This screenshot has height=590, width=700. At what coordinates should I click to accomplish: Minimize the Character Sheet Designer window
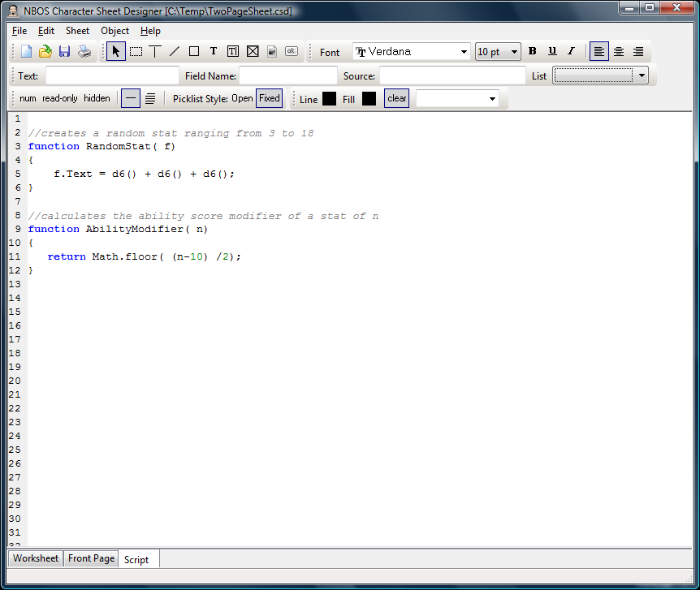click(x=629, y=7)
